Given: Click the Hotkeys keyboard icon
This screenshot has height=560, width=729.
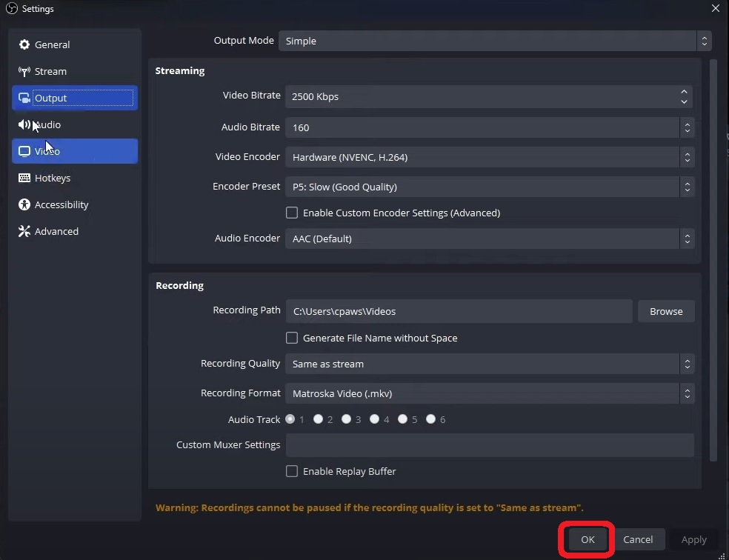Looking at the screenshot, I should (x=24, y=178).
